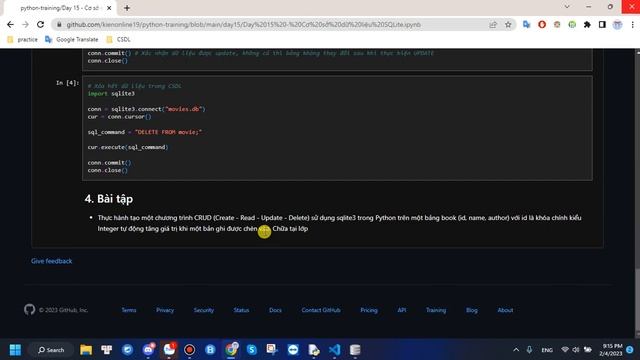The image size is (640, 360).
Task: Open Google Translate bookmark
Action: (72, 40)
